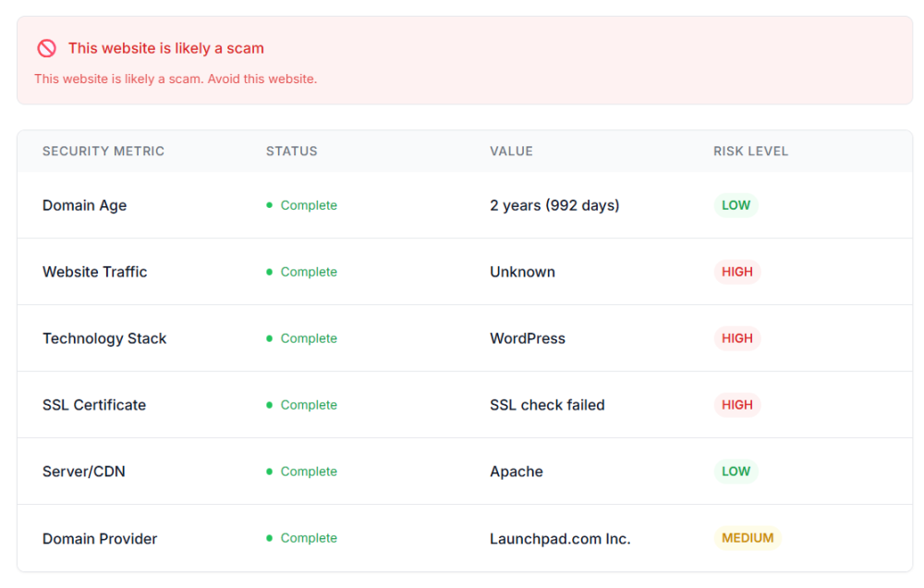The height and width of the screenshot is (588, 924).
Task: Click the red prohibited icon in warning banner
Action: [x=46, y=48]
